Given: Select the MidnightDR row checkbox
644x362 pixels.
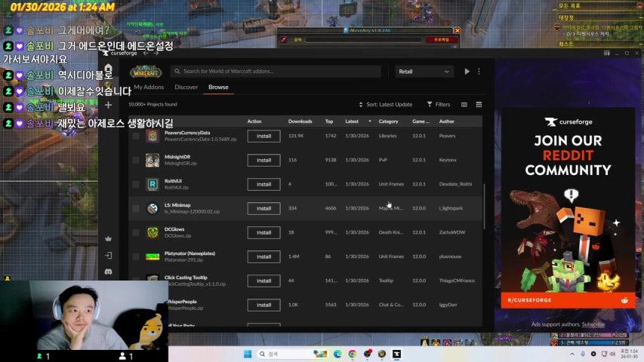Looking at the screenshot, I should (136, 160).
